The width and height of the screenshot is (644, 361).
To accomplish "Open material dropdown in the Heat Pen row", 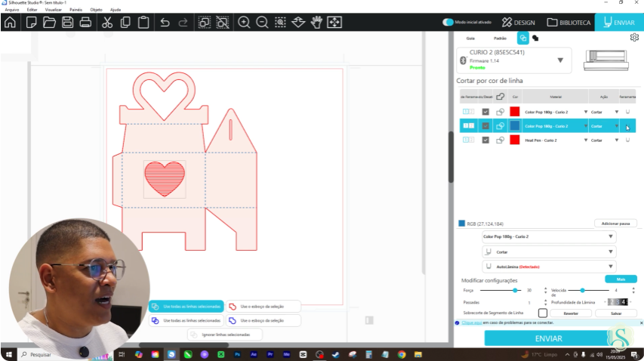I will (x=586, y=140).
